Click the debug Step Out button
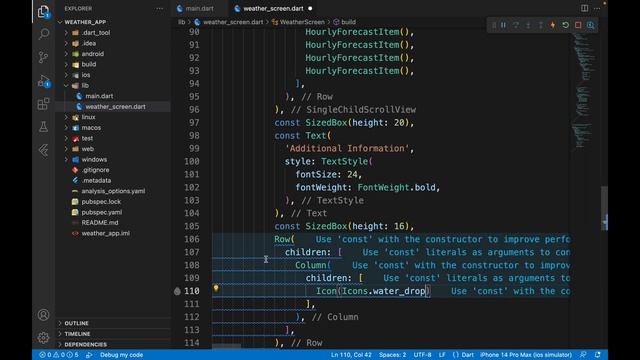 [x=540, y=25]
